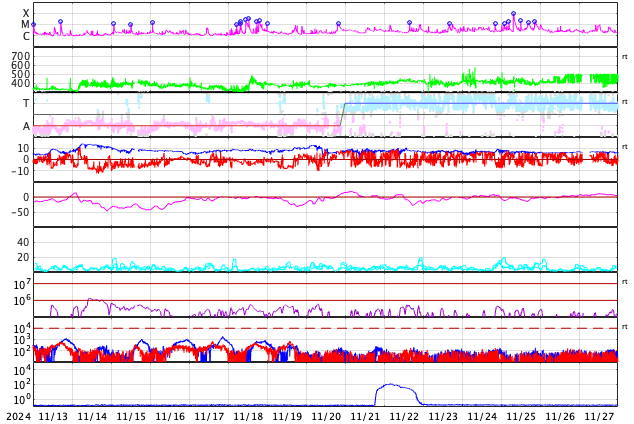
Task: Click 10^4 label beside dashed red line
Action: click(x=21, y=328)
